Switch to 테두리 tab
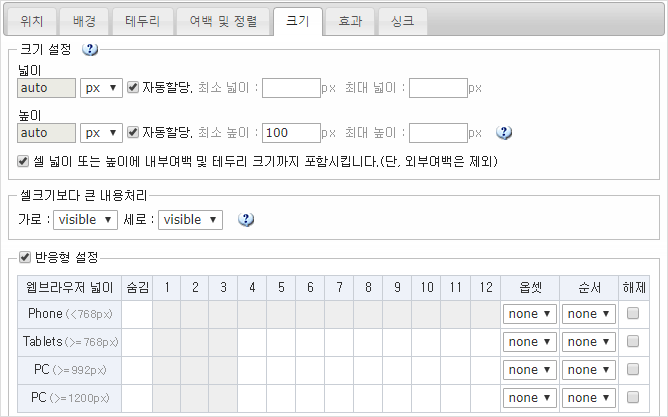This screenshot has height=417, width=668. click(x=142, y=20)
